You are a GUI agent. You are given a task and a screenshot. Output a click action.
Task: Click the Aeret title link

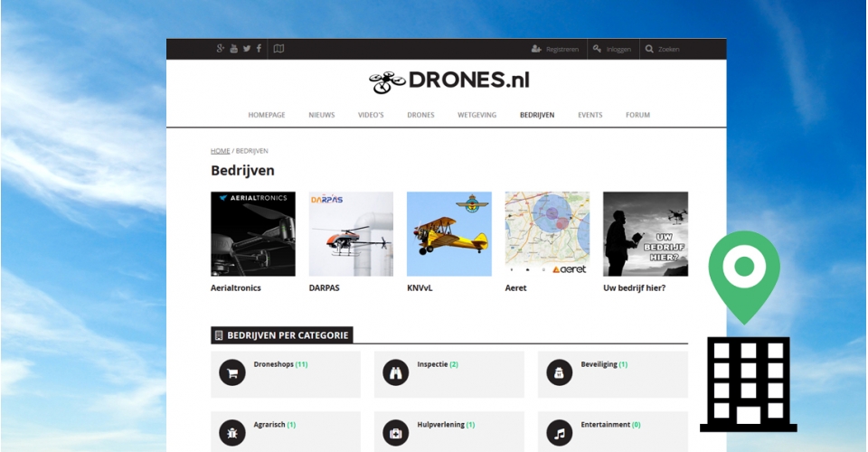[515, 287]
